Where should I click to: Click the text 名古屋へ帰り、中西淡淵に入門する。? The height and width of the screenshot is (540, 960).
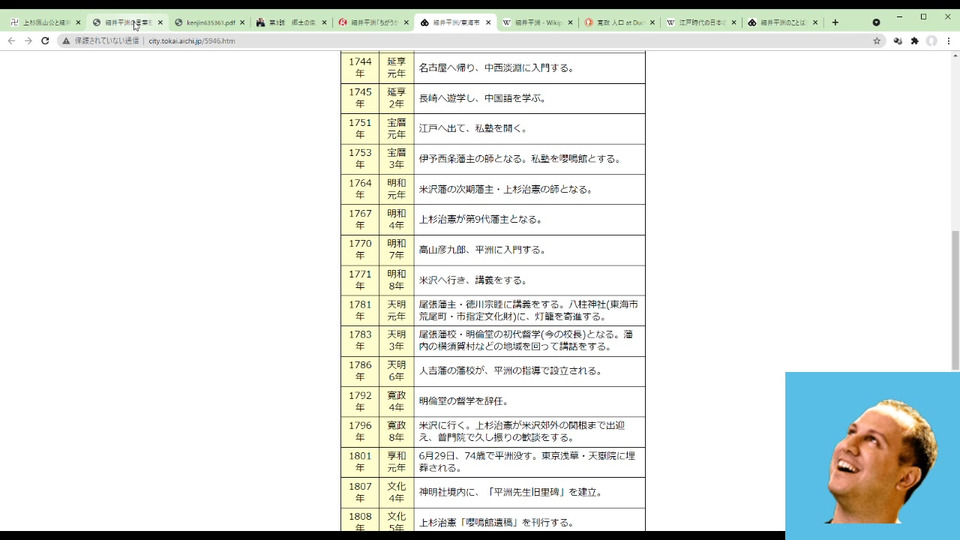click(496, 68)
